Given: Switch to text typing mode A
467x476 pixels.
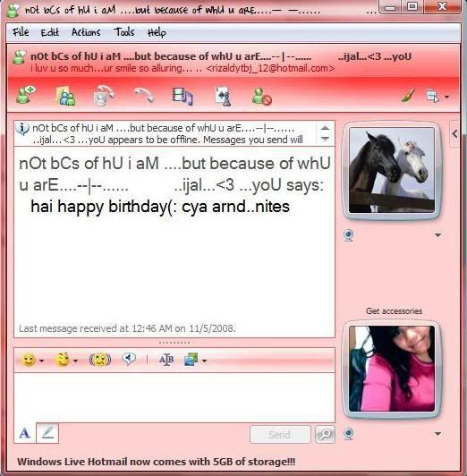Looking at the screenshot, I should click(x=25, y=433).
